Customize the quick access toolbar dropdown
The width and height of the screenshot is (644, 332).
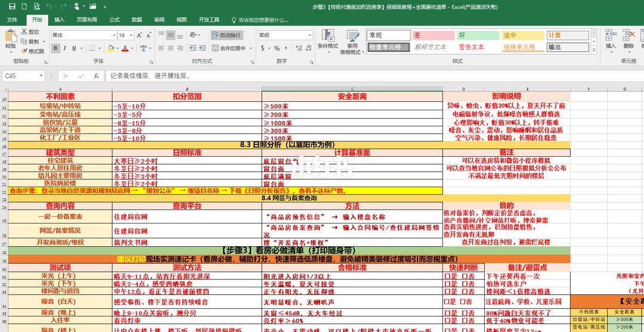105,7
